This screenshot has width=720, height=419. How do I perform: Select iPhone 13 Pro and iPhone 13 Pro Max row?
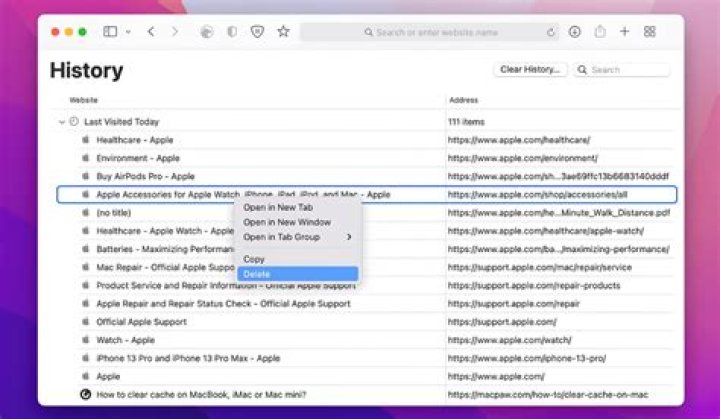(366, 358)
